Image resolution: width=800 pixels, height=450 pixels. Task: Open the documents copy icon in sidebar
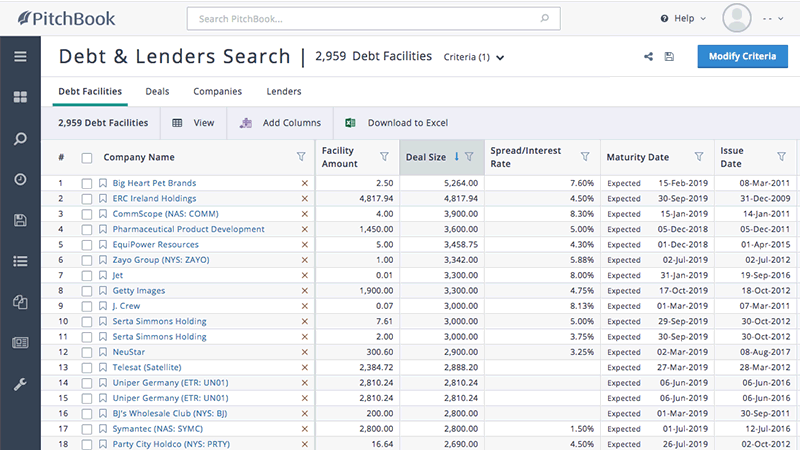point(20,302)
